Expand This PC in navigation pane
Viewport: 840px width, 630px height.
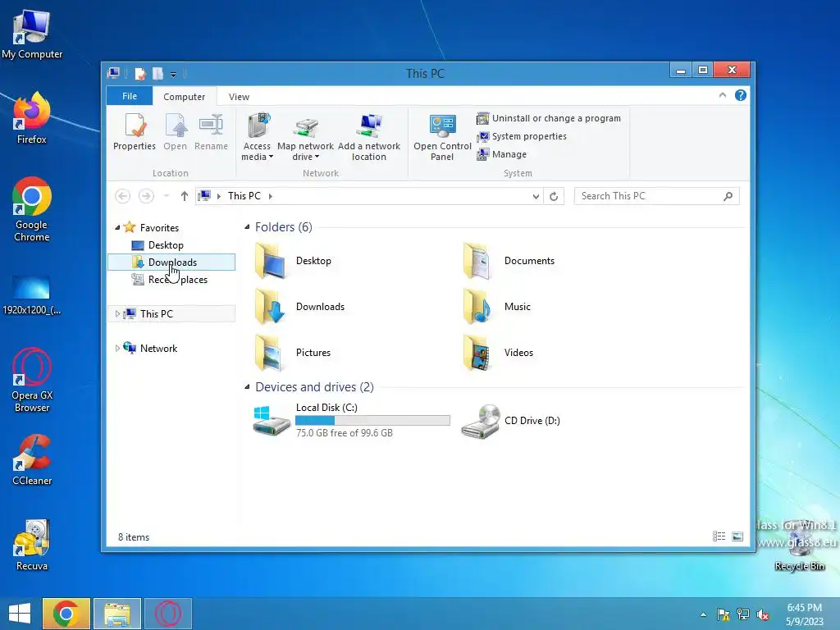tap(117, 314)
